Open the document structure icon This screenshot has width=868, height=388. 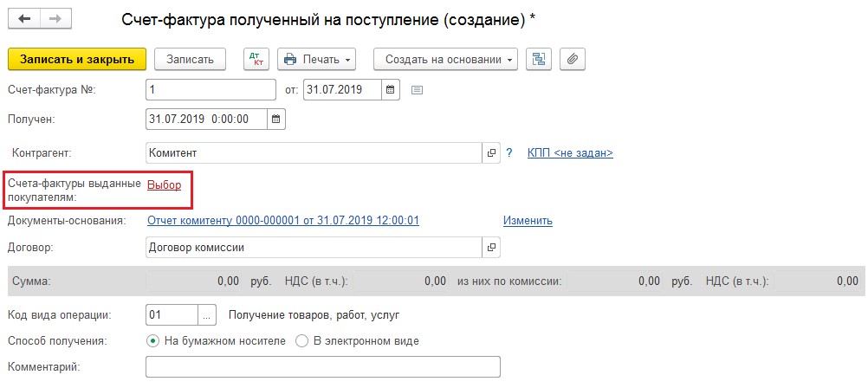[x=540, y=59]
